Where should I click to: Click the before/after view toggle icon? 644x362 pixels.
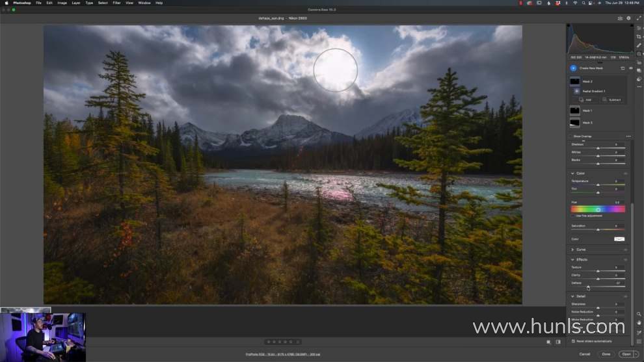pos(558,341)
